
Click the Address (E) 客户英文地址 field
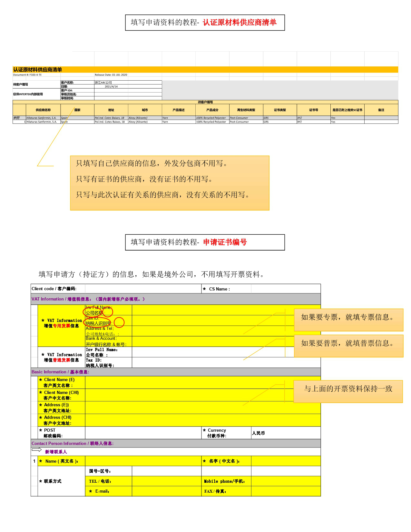tap(203, 408)
